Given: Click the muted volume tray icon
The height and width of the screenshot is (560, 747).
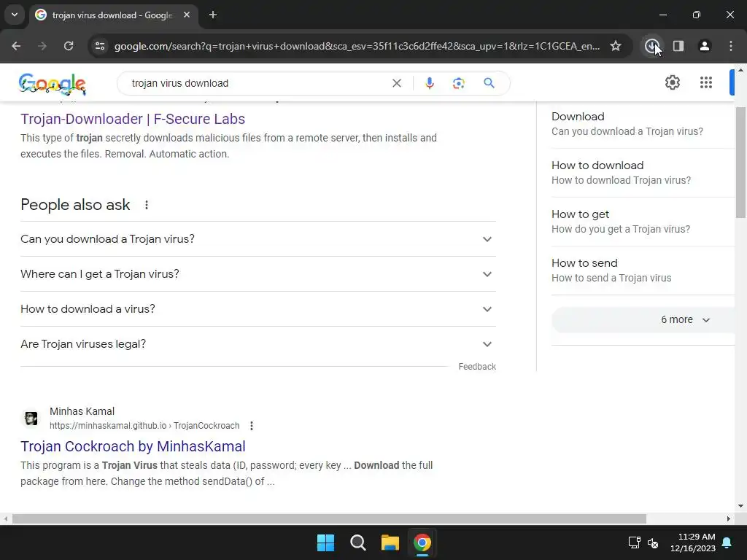Looking at the screenshot, I should [653, 542].
